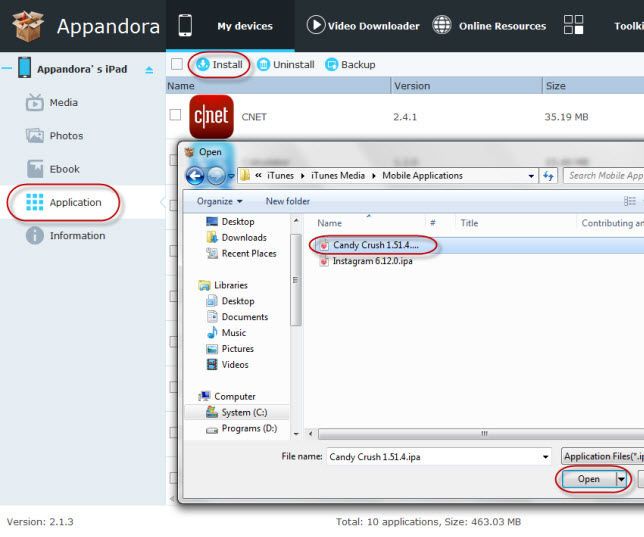Click the Uninstall button
The image size is (644, 537).
click(x=286, y=65)
